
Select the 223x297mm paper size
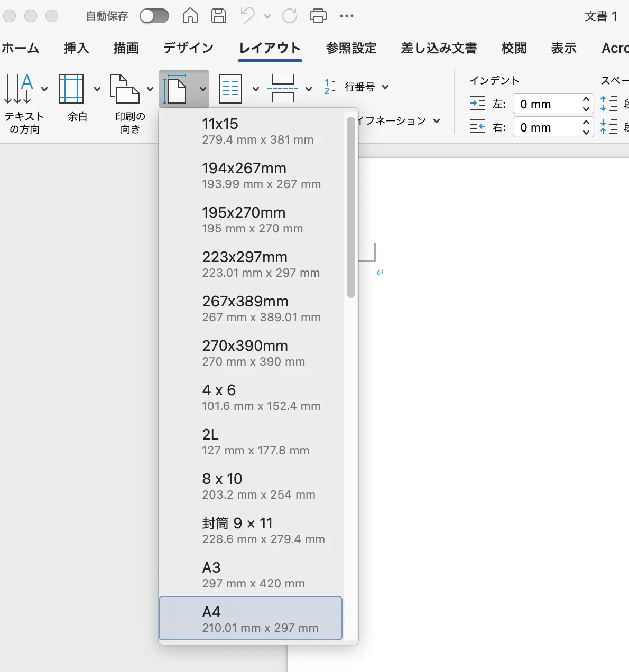click(x=251, y=264)
